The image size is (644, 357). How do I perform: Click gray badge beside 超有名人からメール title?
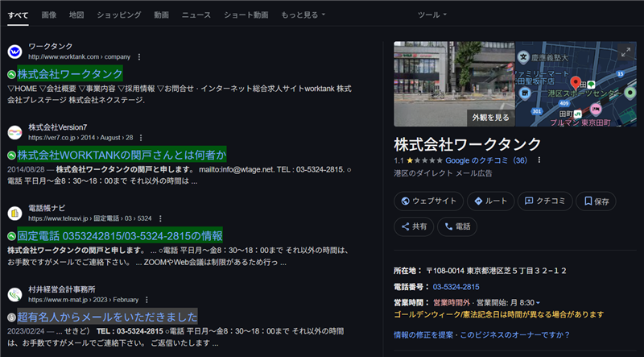(x=11, y=317)
